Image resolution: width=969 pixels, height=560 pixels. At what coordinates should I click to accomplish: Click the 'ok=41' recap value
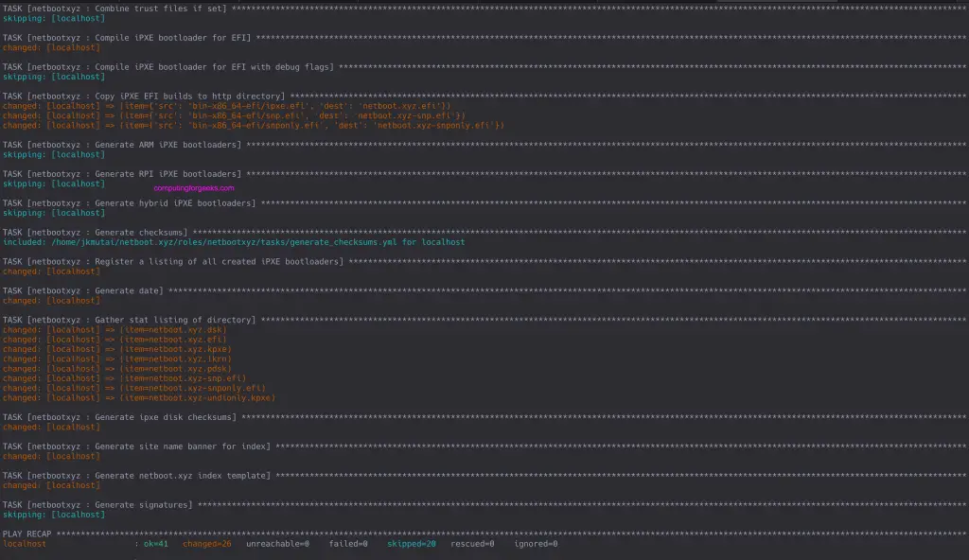[x=156, y=544]
